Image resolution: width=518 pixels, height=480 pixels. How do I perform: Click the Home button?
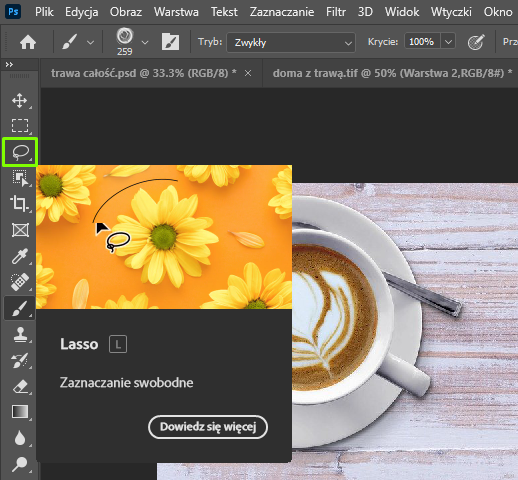(28, 42)
